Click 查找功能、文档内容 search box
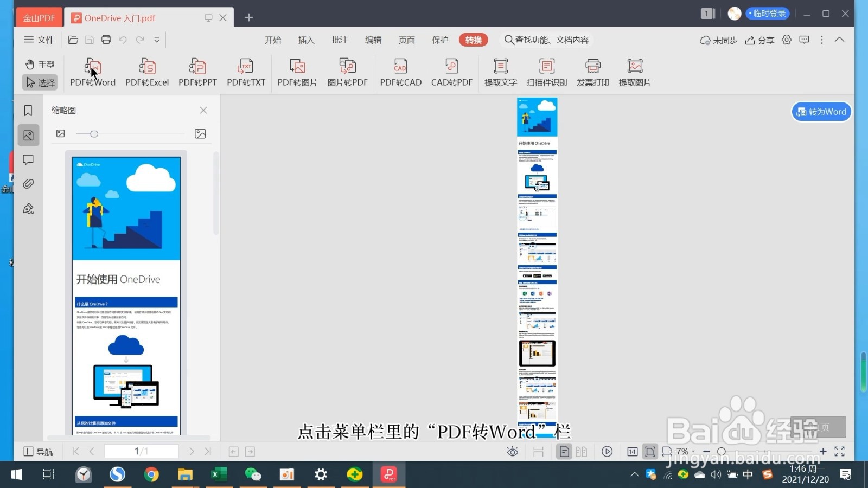Screen dimensions: 868x488 546,40
